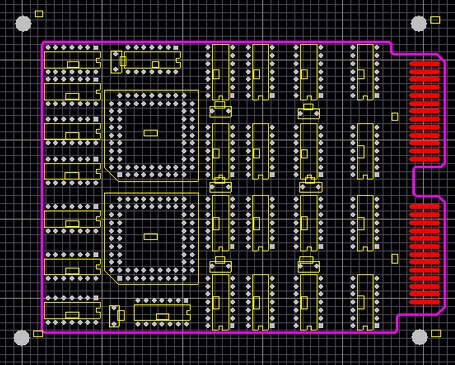This screenshot has width=455, height=365.
Task: Click the small yellow rectangle left of lower edge connector
Action: tap(395, 259)
